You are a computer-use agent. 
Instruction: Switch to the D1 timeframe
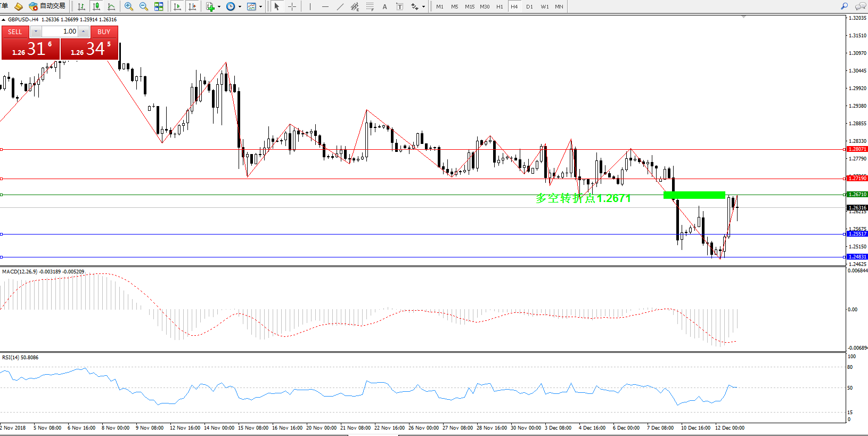pyautogui.click(x=529, y=6)
